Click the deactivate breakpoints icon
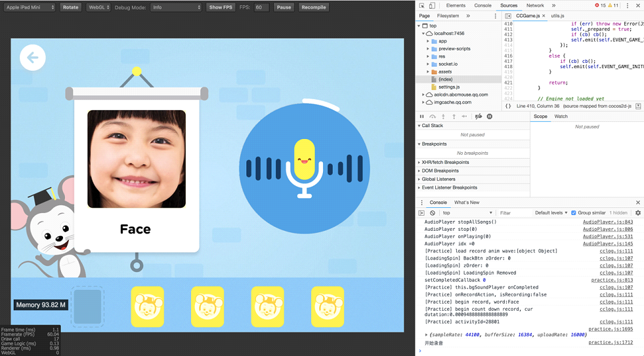Screen dimensions: 644x356 pos(479,117)
